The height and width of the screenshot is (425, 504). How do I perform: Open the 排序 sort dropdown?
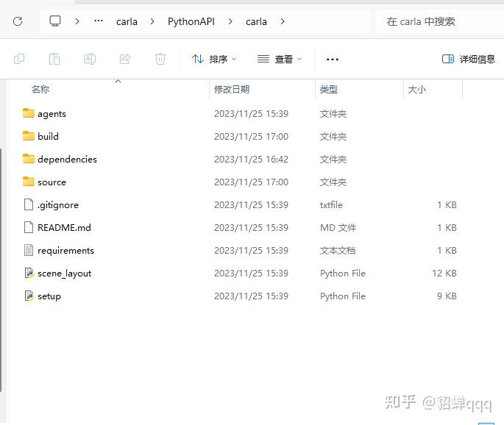[214, 59]
